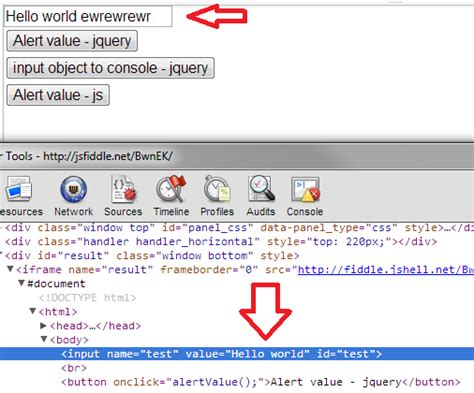The height and width of the screenshot is (393, 474).
Task: Collapse the html element node
Action: pos(33,311)
